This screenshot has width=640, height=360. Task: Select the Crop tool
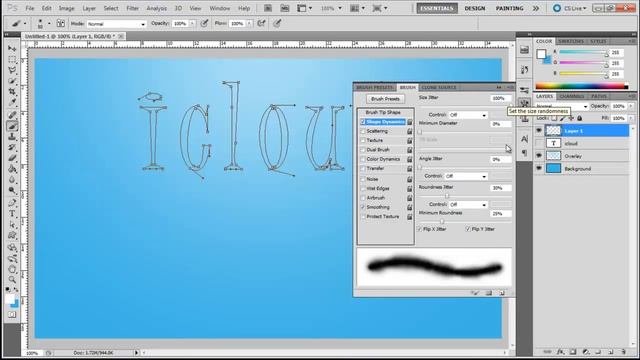tap(12, 92)
